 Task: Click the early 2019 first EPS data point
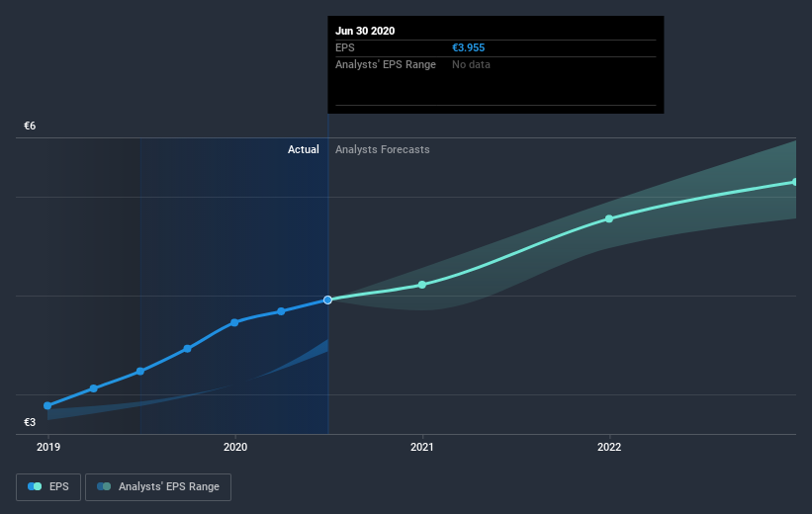(x=47, y=406)
